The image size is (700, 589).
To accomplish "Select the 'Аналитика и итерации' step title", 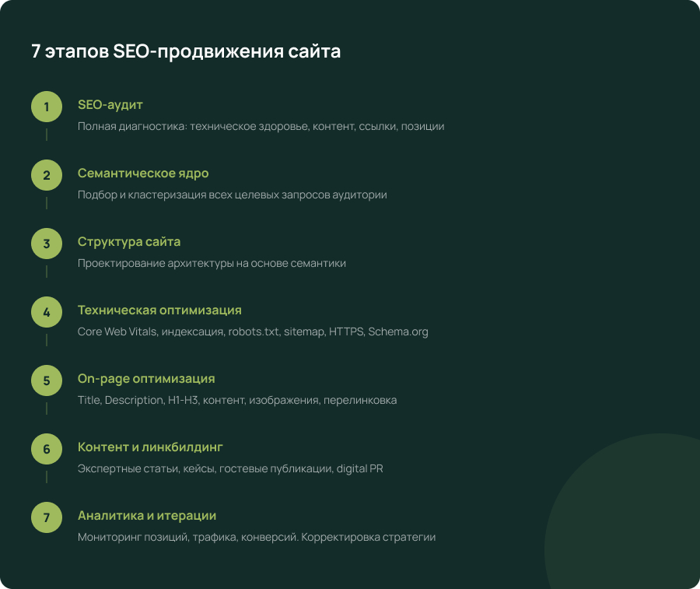I will [x=147, y=516].
